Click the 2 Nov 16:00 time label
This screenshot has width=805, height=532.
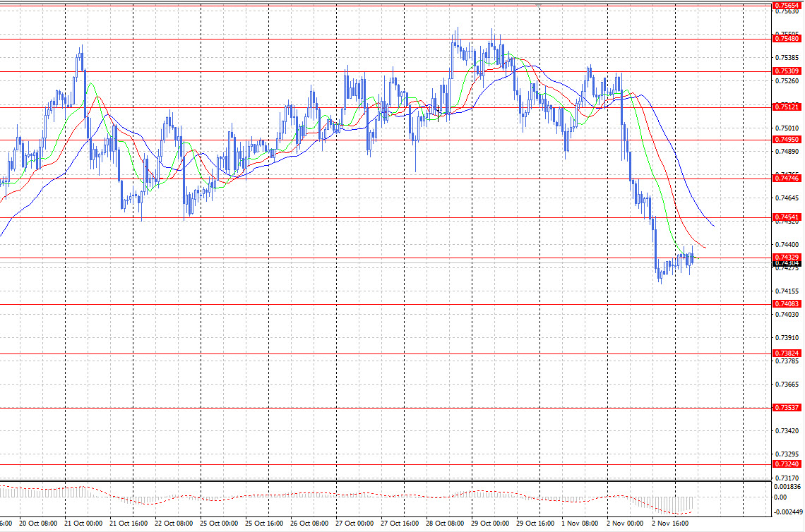670,524
